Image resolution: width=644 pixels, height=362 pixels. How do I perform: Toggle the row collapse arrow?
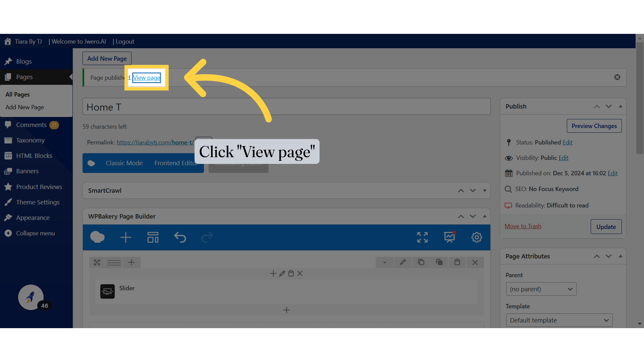click(x=385, y=262)
